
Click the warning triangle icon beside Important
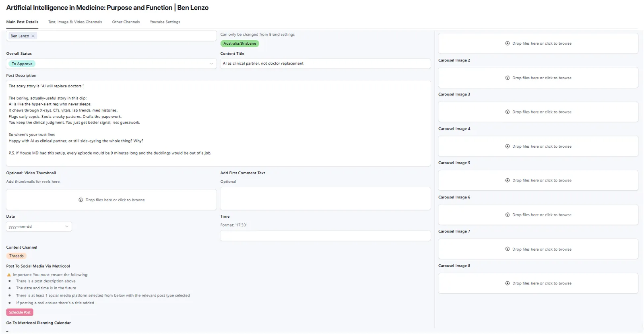coord(9,275)
